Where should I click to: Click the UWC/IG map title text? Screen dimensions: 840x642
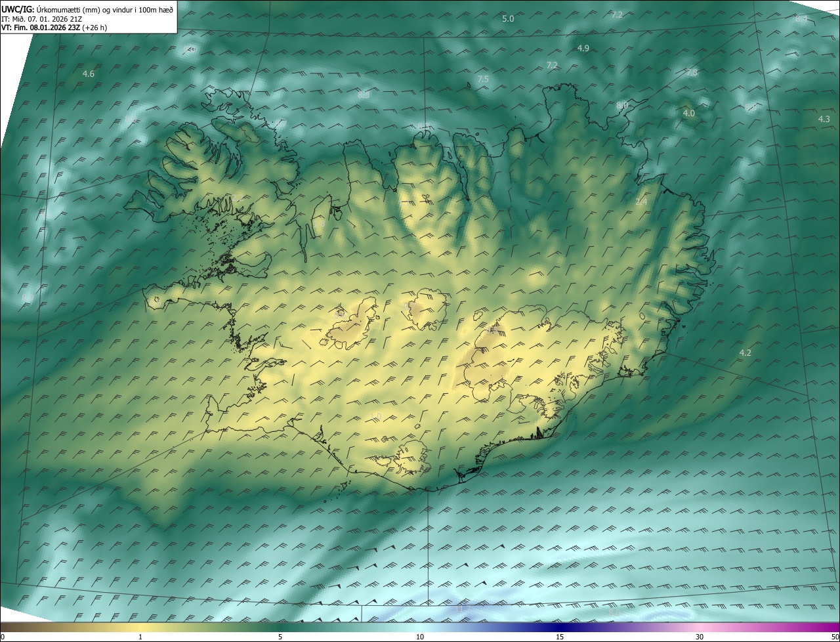87,9
